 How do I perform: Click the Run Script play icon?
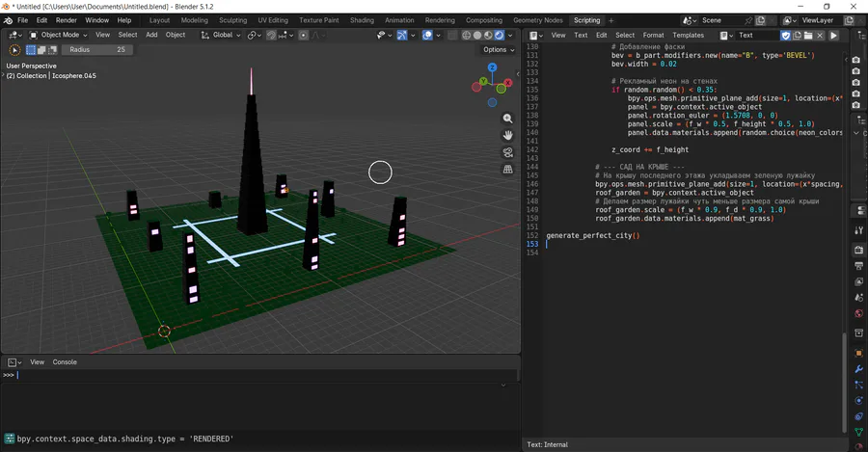click(833, 35)
